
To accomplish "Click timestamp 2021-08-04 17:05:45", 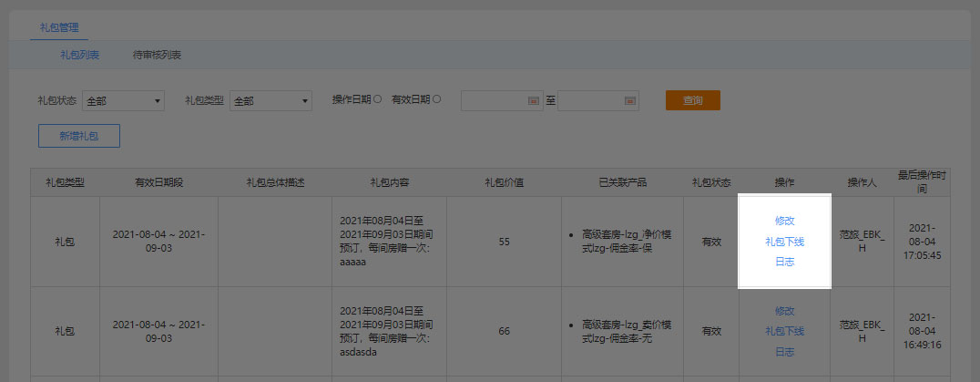I will pyautogui.click(x=922, y=242).
